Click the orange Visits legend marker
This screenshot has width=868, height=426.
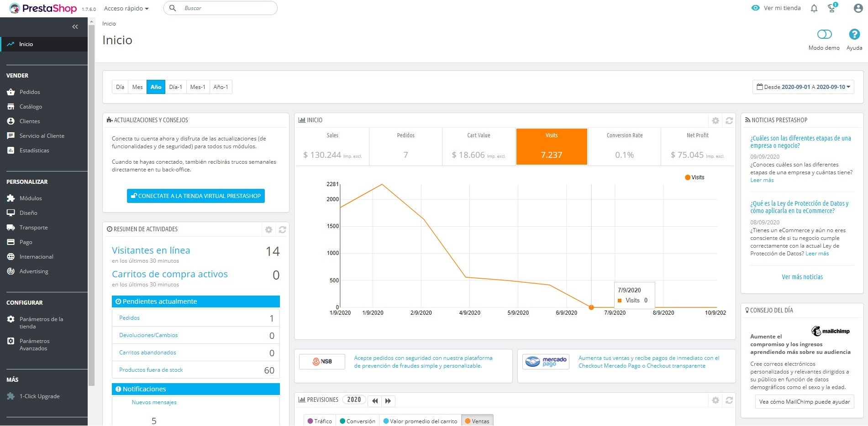pos(687,177)
